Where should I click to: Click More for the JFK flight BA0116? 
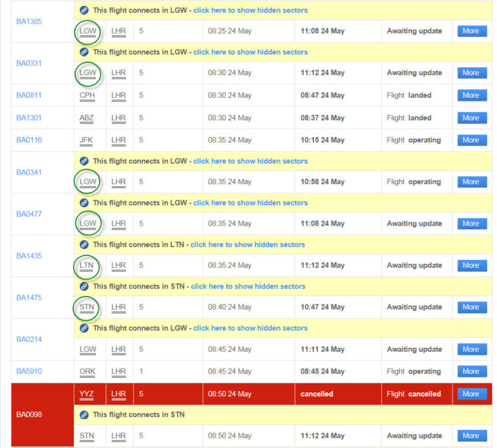[x=472, y=140]
